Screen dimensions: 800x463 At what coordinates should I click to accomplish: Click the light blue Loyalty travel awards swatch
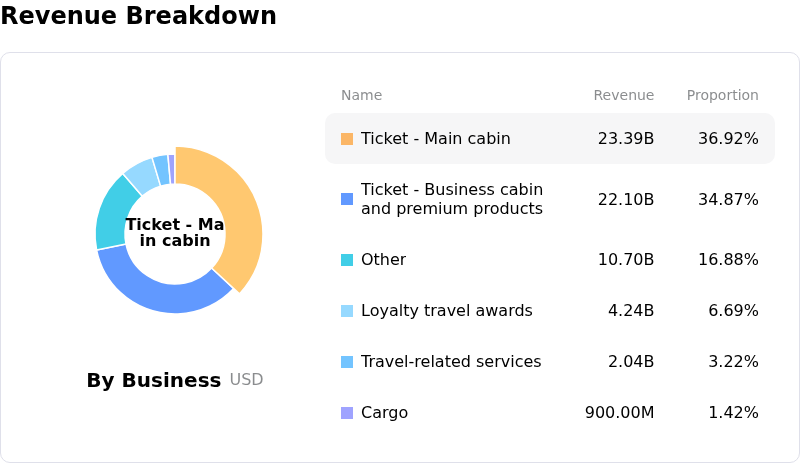347,311
